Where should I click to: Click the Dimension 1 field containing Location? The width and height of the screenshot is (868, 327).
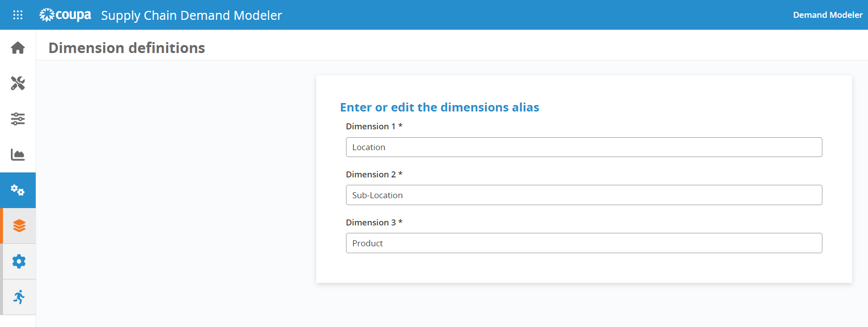tap(584, 147)
